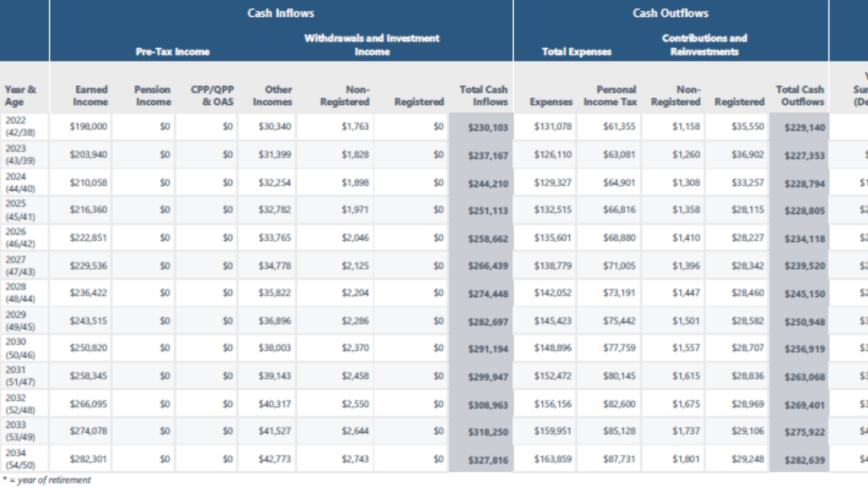Viewport: 868px width, 488px height.
Task: Click the Total Cash Inflows column header
Action: pos(484,95)
